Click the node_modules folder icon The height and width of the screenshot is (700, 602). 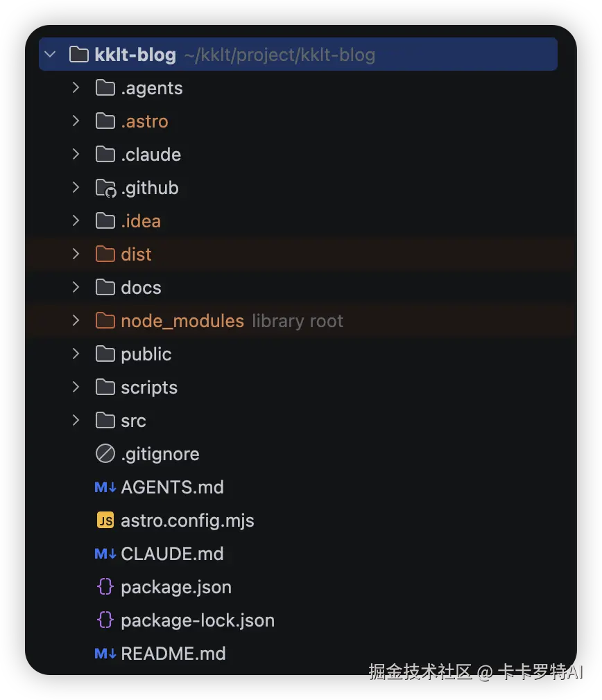105,320
